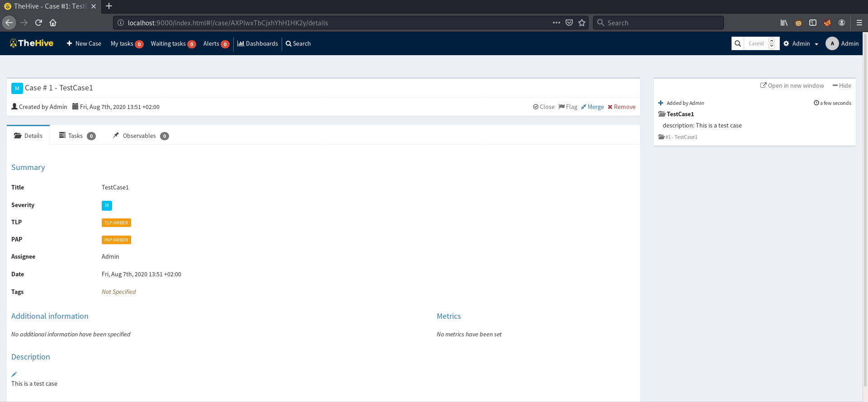Image resolution: width=868 pixels, height=402 pixels.
Task: Hide the activity flow panel
Action: pos(842,85)
